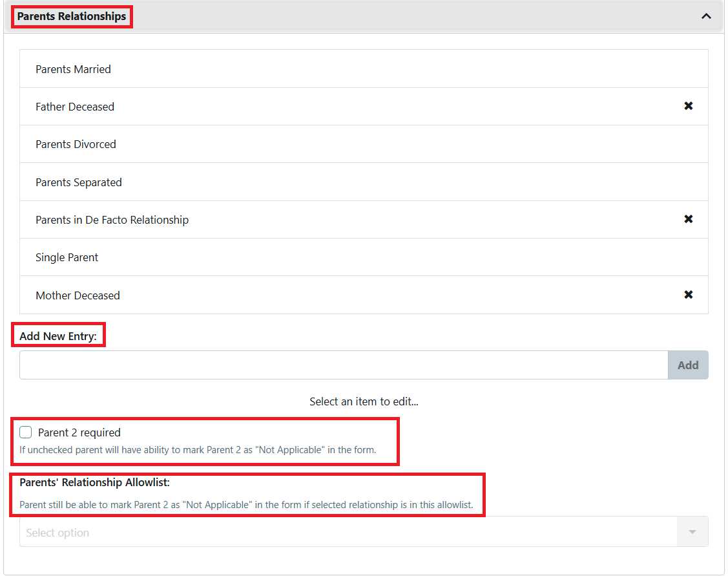Delete the "Father Deceased" relationship entry
728x576 pixels.
click(x=689, y=106)
